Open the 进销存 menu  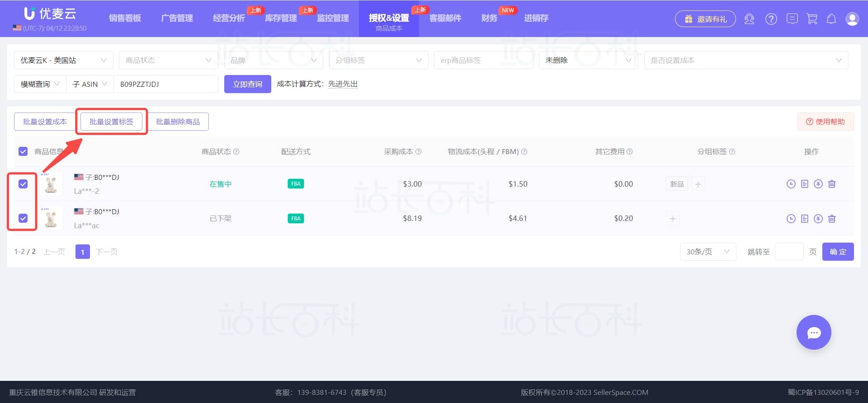[x=536, y=18]
